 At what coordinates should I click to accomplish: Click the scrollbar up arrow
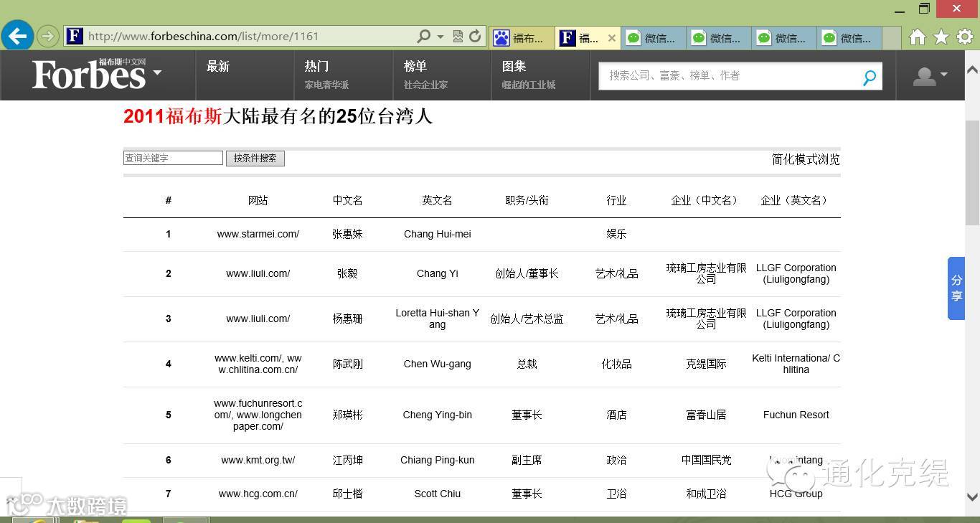click(972, 70)
